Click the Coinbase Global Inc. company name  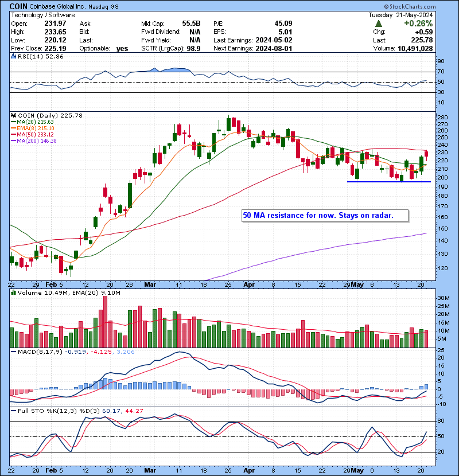(x=57, y=6)
